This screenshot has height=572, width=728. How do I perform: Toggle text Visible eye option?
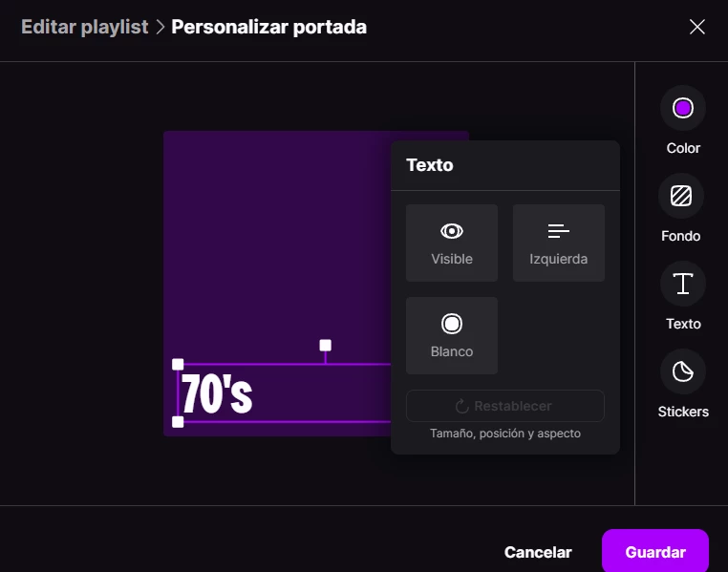[452, 244]
